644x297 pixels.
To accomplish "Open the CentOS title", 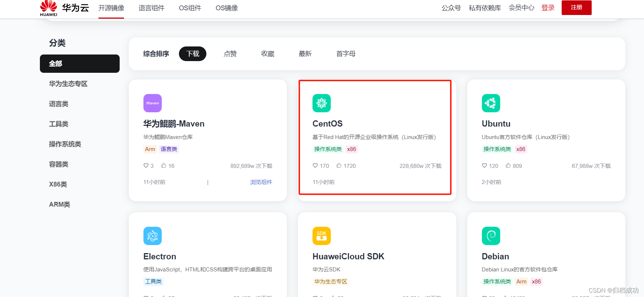I will coord(327,124).
